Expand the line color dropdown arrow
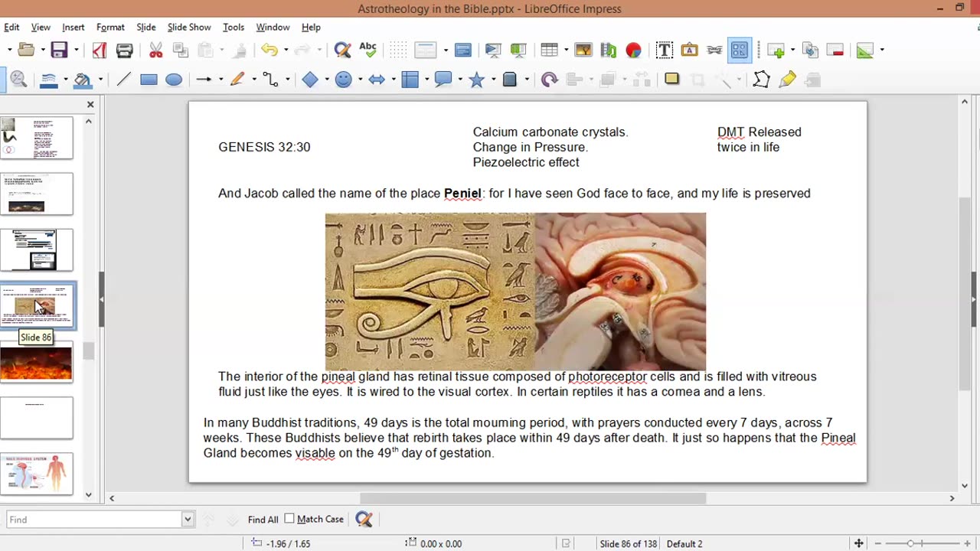This screenshot has width=980, height=551. tap(67, 80)
